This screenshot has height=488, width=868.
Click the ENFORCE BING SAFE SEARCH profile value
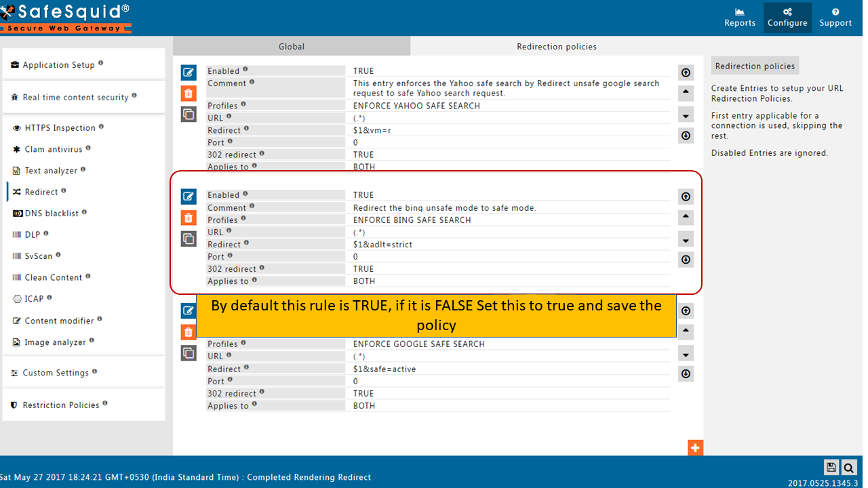412,220
